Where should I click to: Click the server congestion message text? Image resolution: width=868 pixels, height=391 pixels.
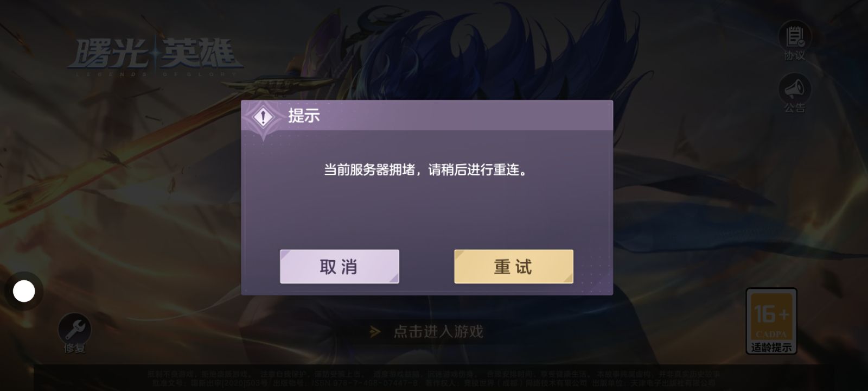coord(426,170)
